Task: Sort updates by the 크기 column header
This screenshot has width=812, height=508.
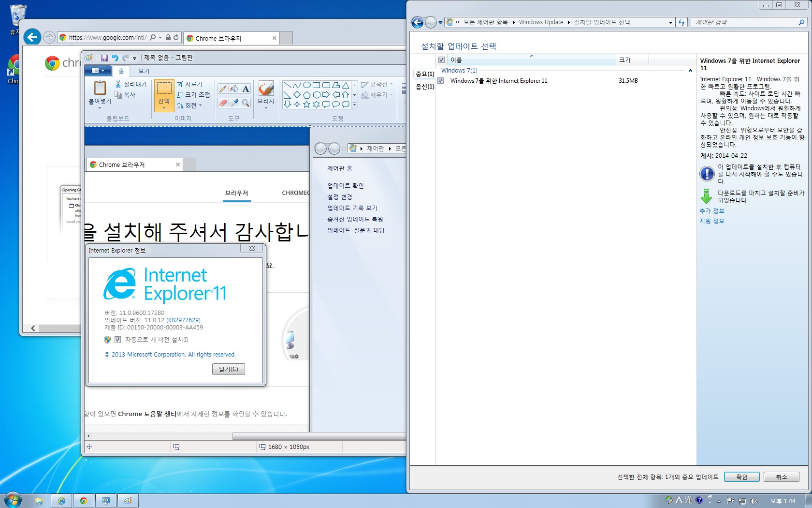Action: coord(632,60)
